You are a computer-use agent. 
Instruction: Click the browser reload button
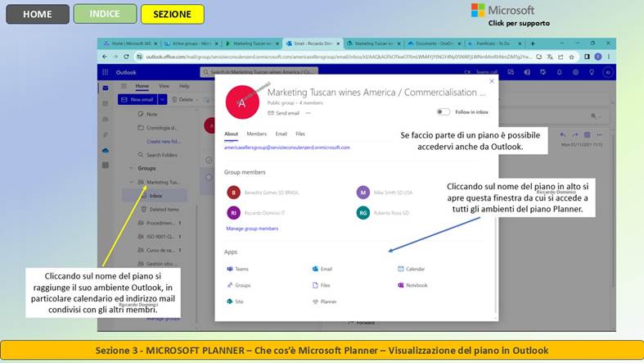click(127, 57)
